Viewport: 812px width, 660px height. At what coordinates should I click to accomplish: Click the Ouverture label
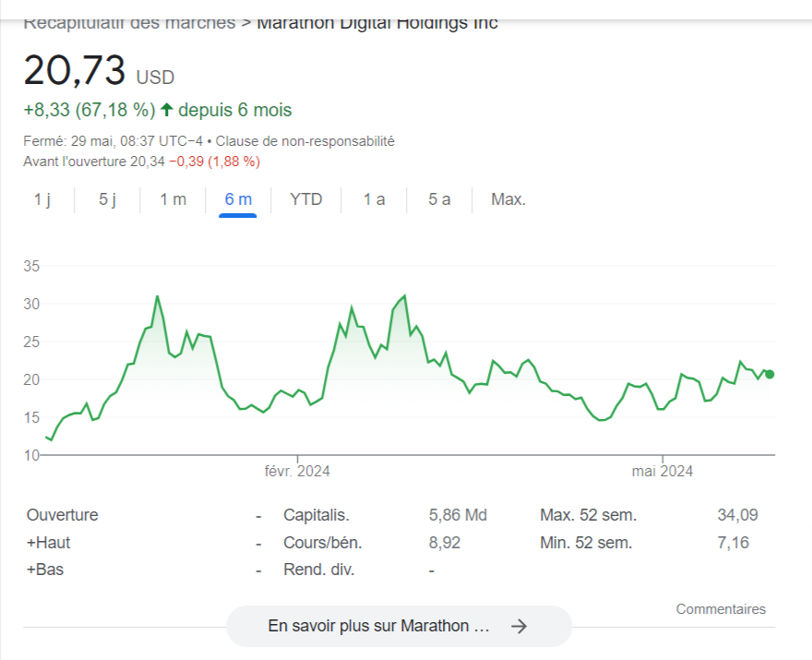[x=62, y=515]
